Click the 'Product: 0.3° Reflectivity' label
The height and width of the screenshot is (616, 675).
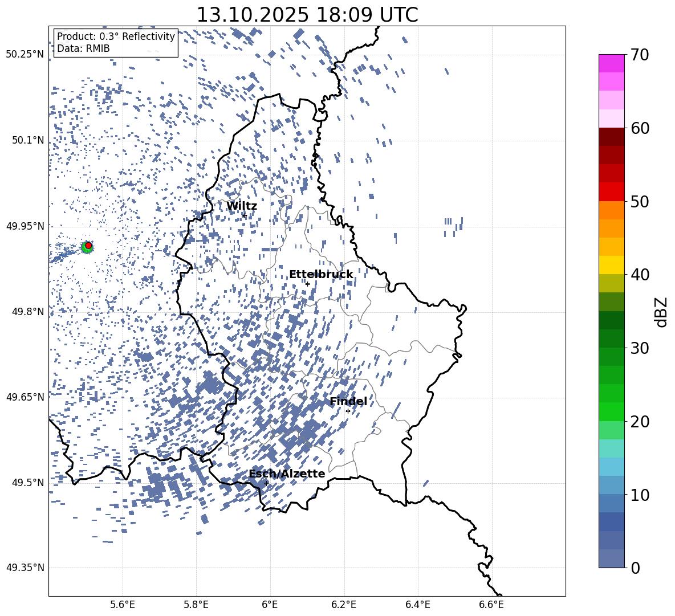point(116,36)
